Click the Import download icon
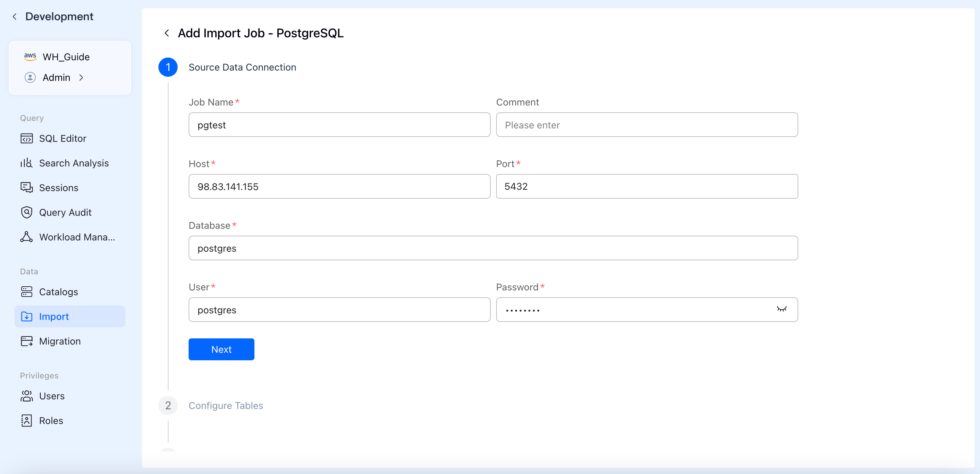The width and height of the screenshot is (980, 474). [x=26, y=316]
